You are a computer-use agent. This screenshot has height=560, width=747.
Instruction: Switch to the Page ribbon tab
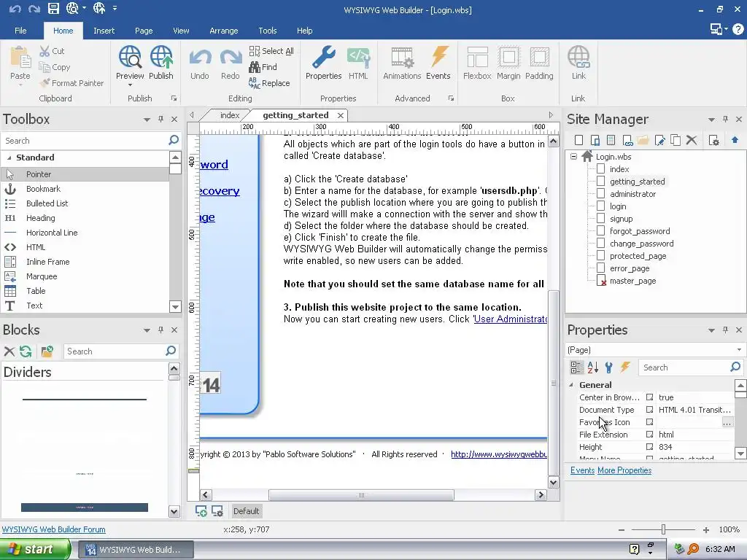[x=144, y=31]
